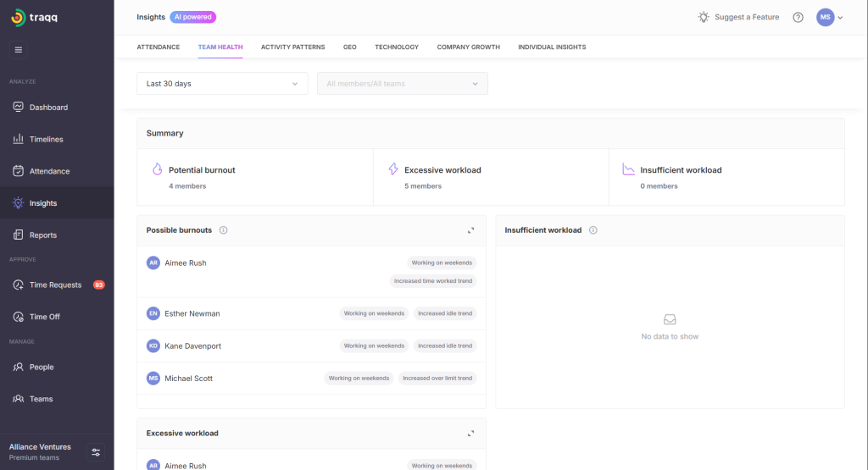868x470 pixels.
Task: Open organization settings sliders icon
Action: point(96,452)
